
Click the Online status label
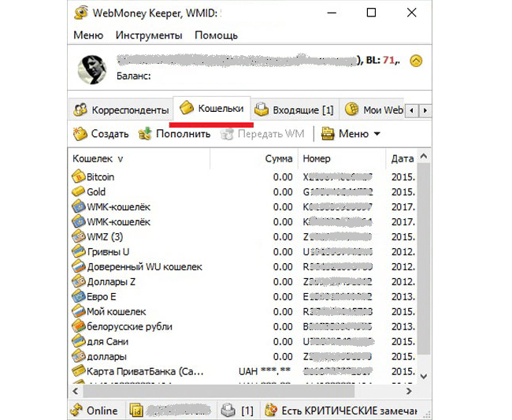102,411
